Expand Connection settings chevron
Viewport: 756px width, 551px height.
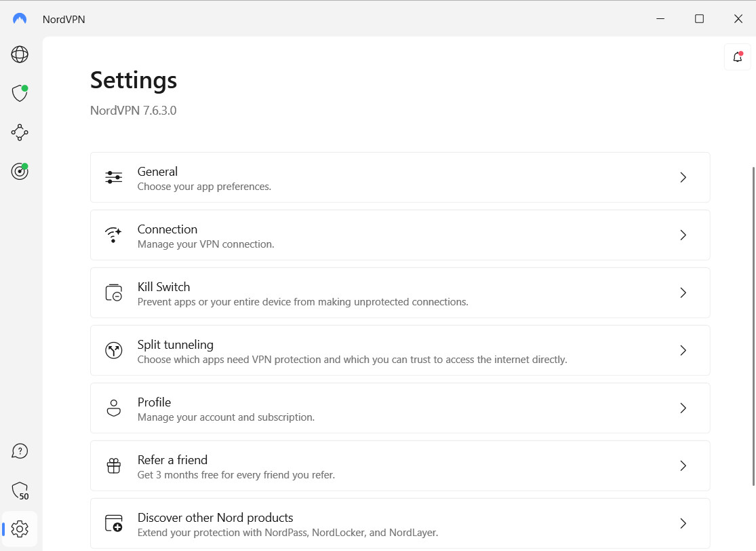pos(683,235)
